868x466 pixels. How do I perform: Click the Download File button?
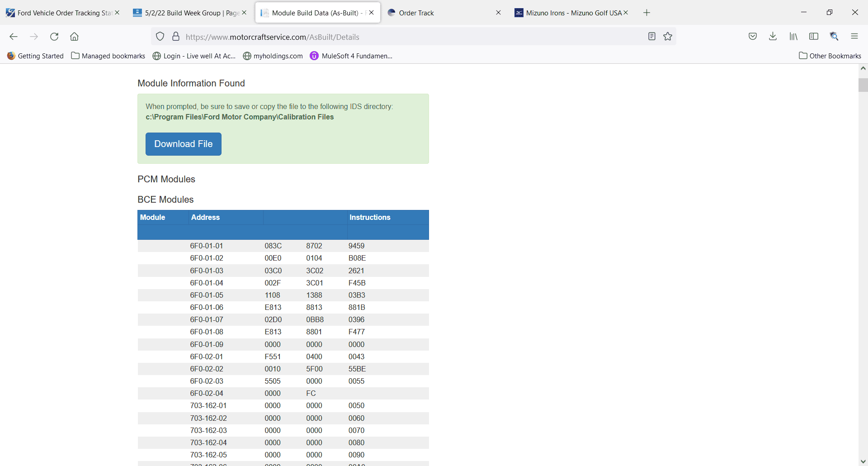184,144
